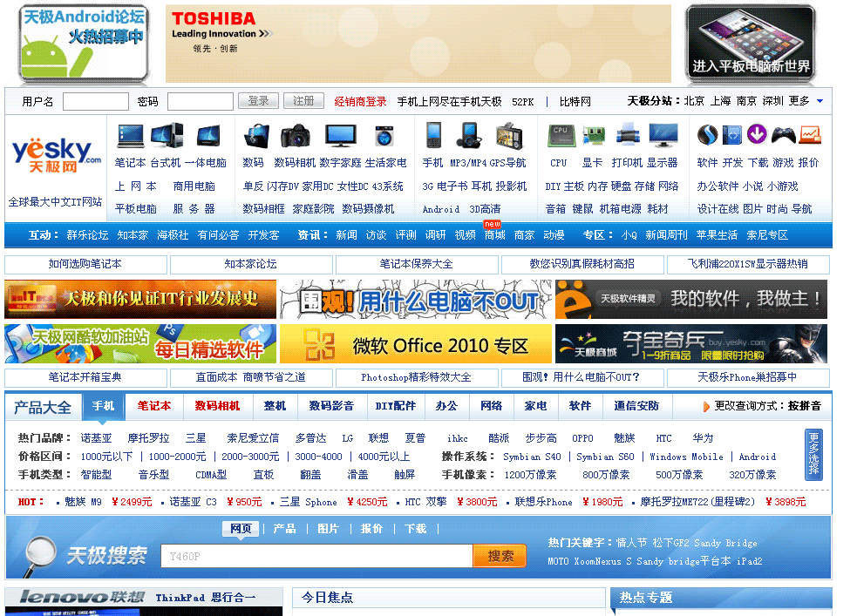Open the 笔记本保养大全 link
857x616 pixels.
[x=417, y=264]
